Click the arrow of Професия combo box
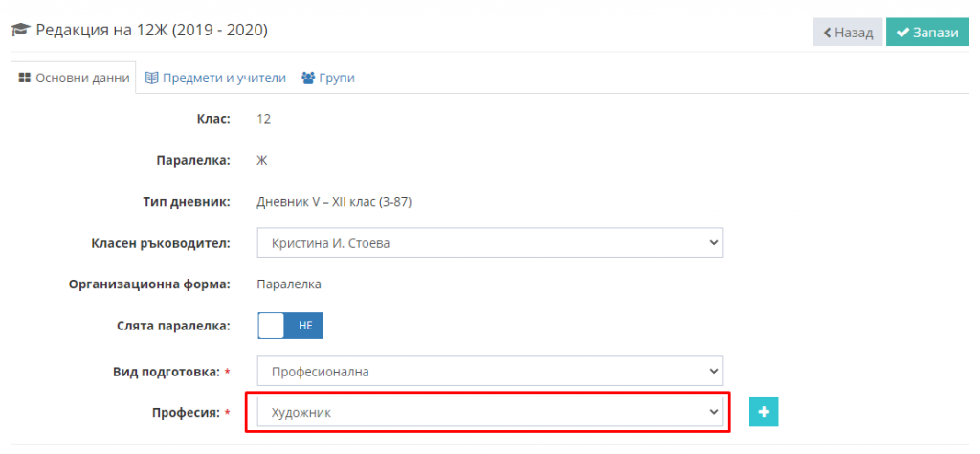The height and width of the screenshot is (454, 980). click(714, 412)
